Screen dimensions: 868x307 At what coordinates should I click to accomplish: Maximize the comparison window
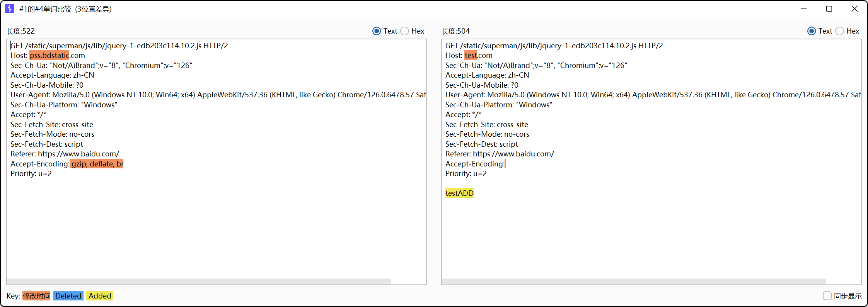click(829, 8)
